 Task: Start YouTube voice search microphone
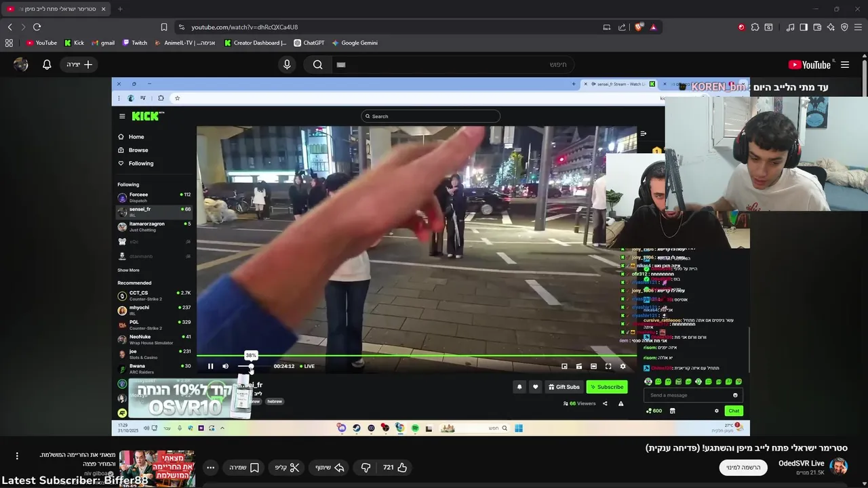pos(287,64)
